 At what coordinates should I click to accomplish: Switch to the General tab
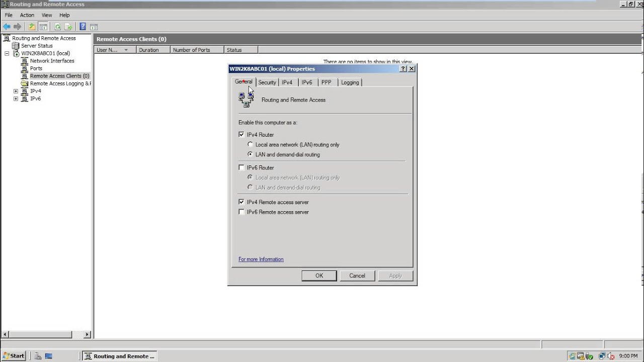point(244,81)
